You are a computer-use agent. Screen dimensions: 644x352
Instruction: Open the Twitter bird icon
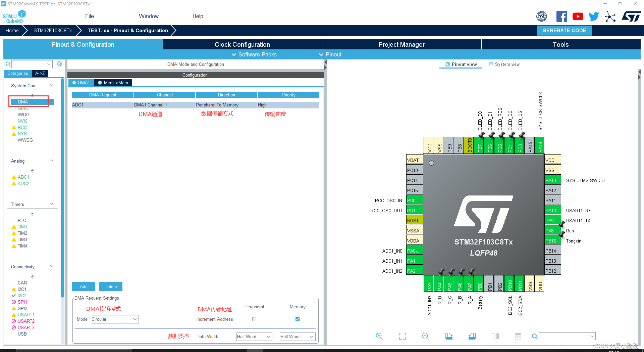[594, 16]
